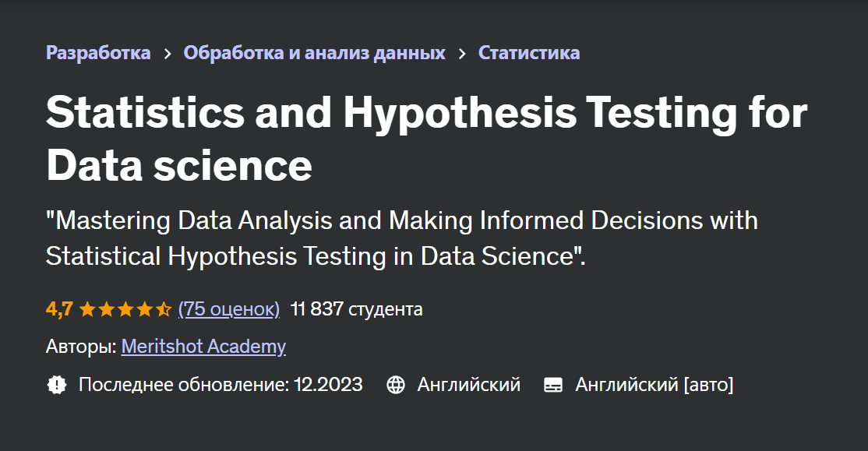The image size is (868, 451).
Task: Visit the Meritshot Academy instructor page
Action: tap(203, 346)
